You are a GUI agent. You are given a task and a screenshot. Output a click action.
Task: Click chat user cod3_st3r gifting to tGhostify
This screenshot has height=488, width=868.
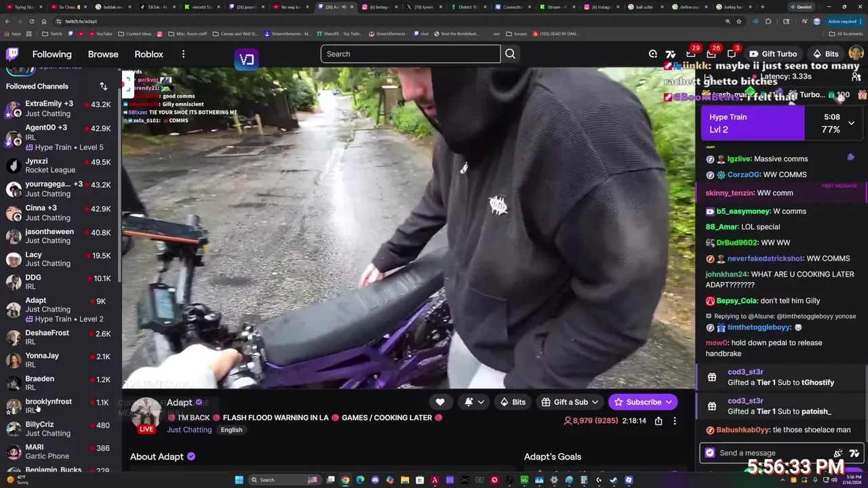[746, 372]
